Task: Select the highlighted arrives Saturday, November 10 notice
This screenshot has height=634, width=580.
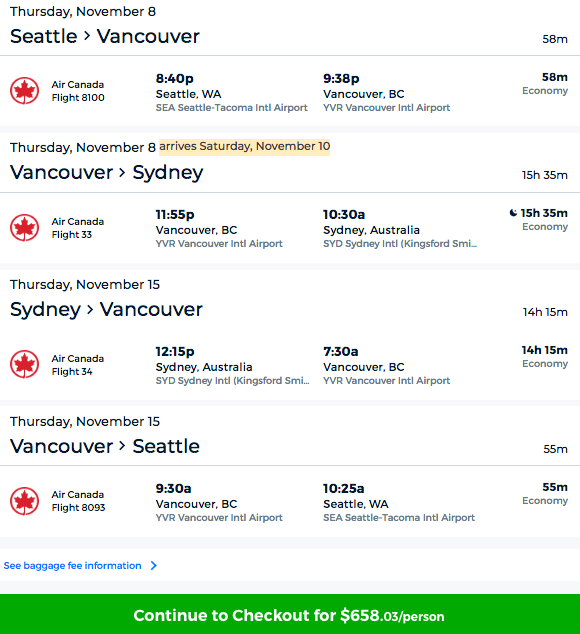Action: coord(244,146)
